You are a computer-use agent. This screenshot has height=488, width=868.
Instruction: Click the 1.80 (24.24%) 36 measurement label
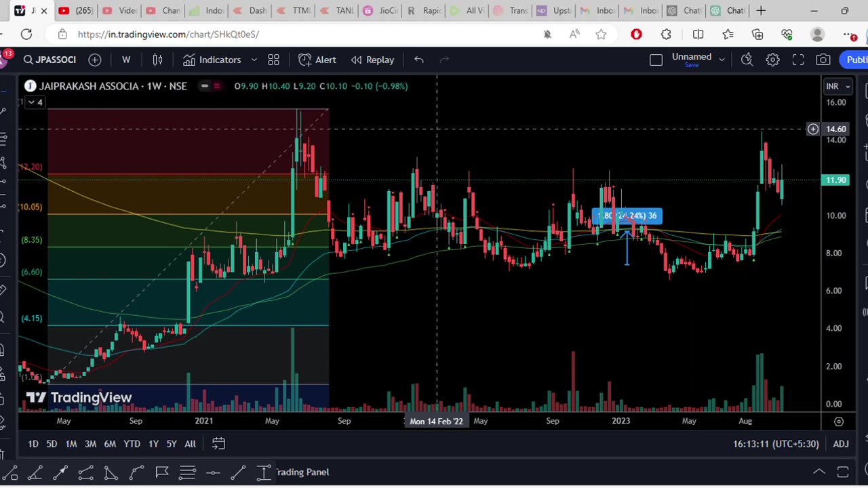(x=627, y=216)
